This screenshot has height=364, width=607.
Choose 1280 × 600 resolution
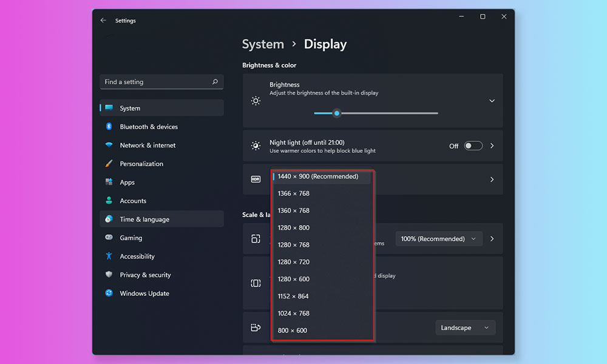[321, 279]
